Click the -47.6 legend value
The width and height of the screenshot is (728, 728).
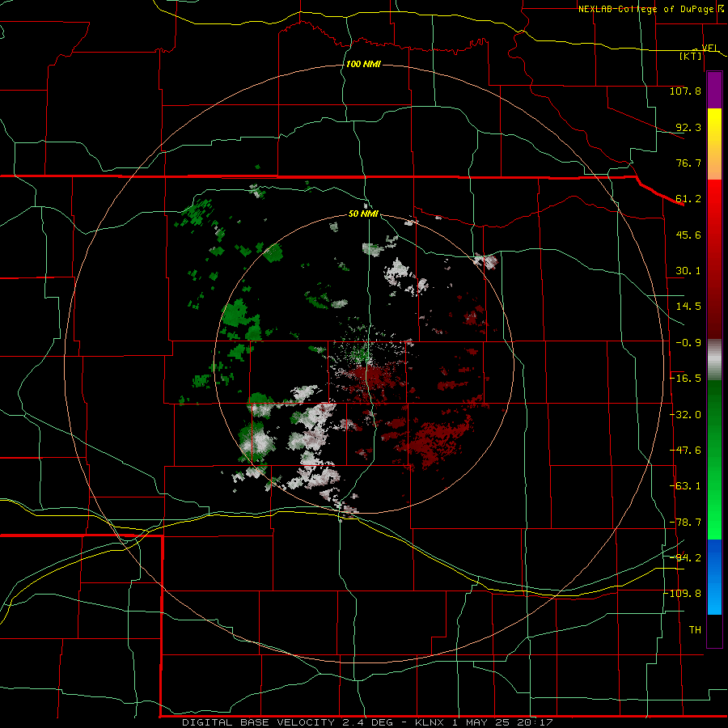pos(685,451)
